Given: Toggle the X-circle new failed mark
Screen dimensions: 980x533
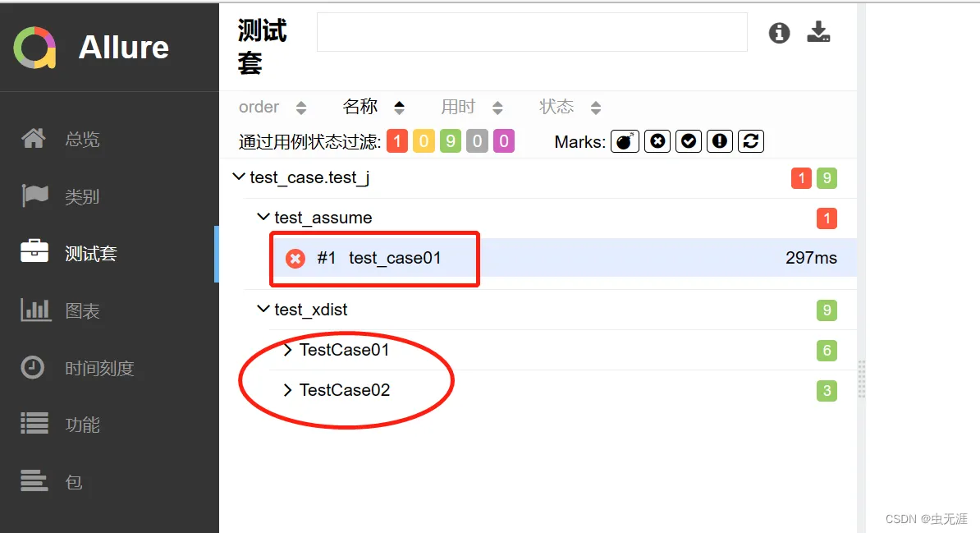Looking at the screenshot, I should (x=657, y=141).
